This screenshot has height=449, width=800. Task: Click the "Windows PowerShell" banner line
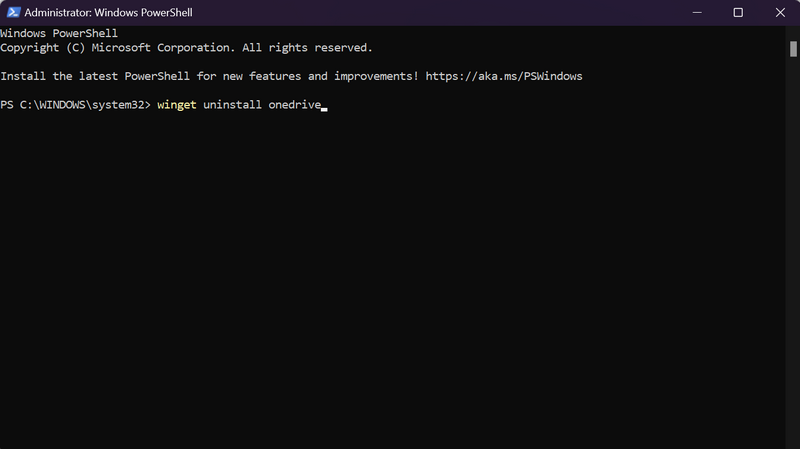point(59,33)
